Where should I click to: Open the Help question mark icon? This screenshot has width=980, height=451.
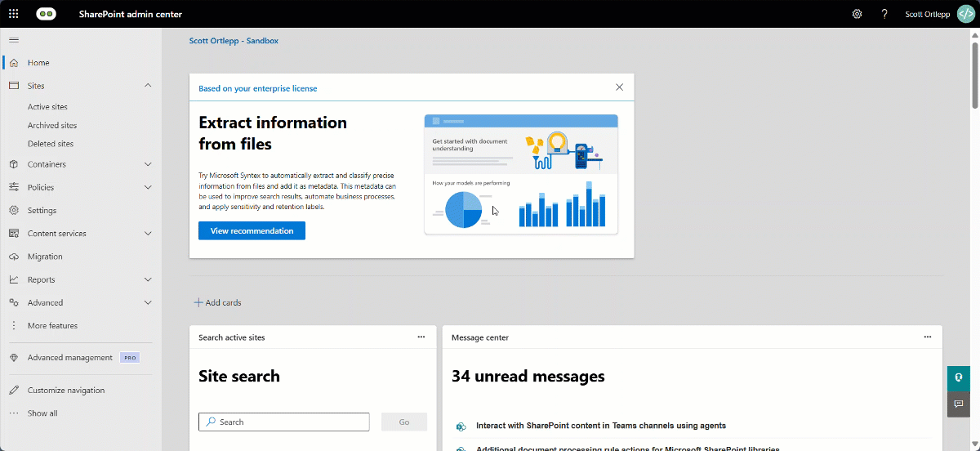[884, 14]
